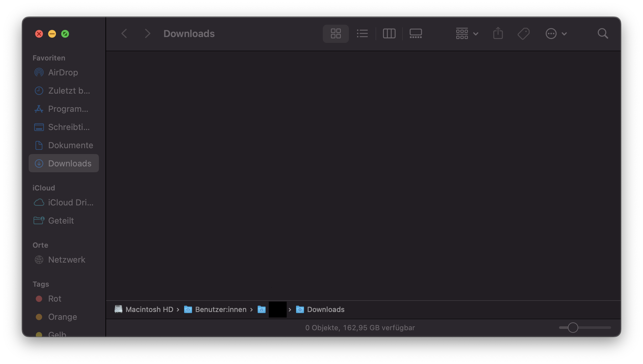Go back with the left chevron
Screen dimensions: 643x364
pos(124,33)
